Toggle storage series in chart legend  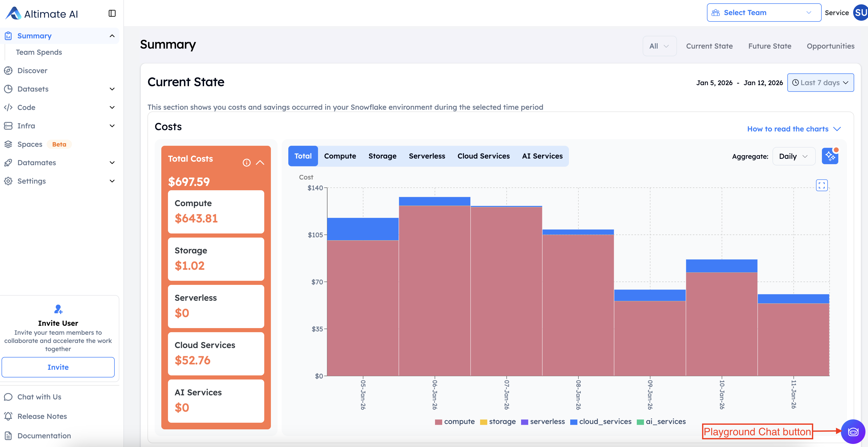pos(498,421)
